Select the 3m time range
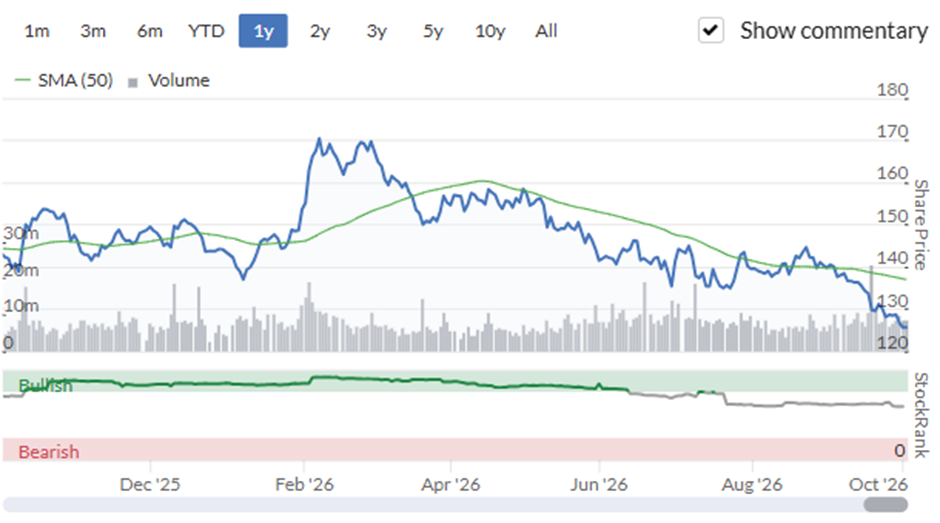The width and height of the screenshot is (940, 523). (93, 31)
